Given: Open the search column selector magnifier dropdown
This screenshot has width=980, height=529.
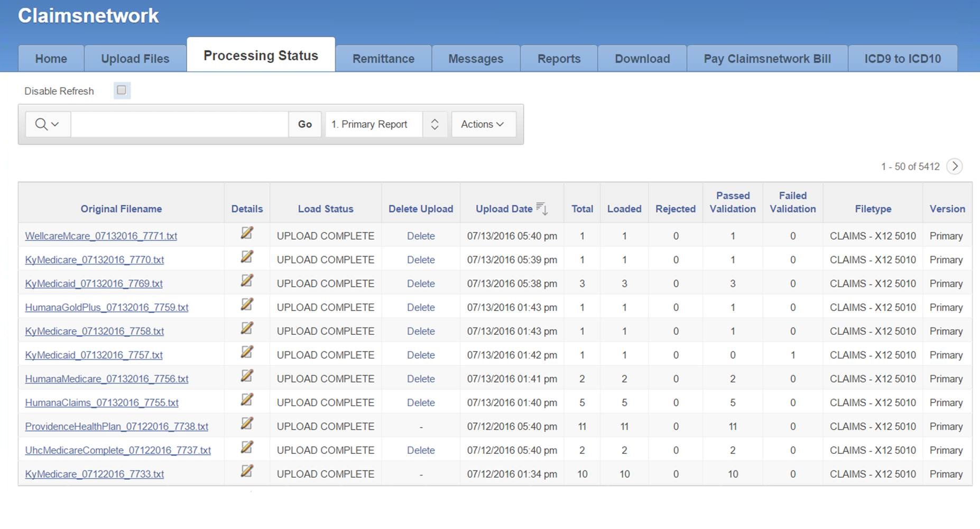Looking at the screenshot, I should 47,124.
